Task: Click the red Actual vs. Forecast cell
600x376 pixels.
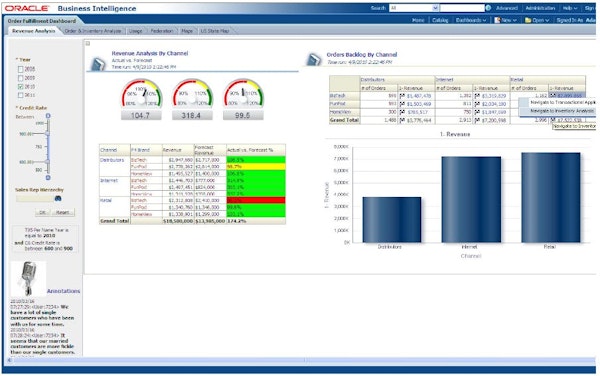Action: point(256,200)
